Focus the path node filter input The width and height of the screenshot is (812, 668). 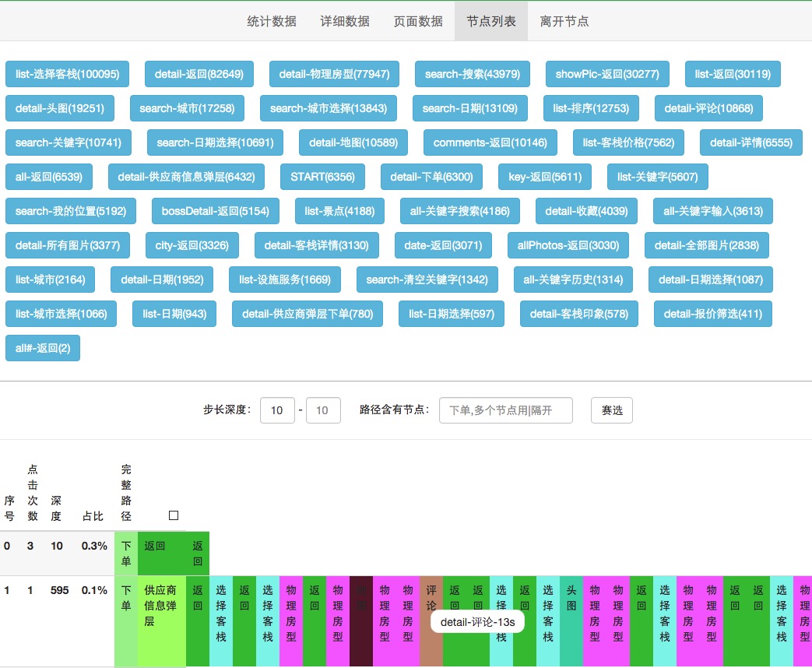point(506,410)
